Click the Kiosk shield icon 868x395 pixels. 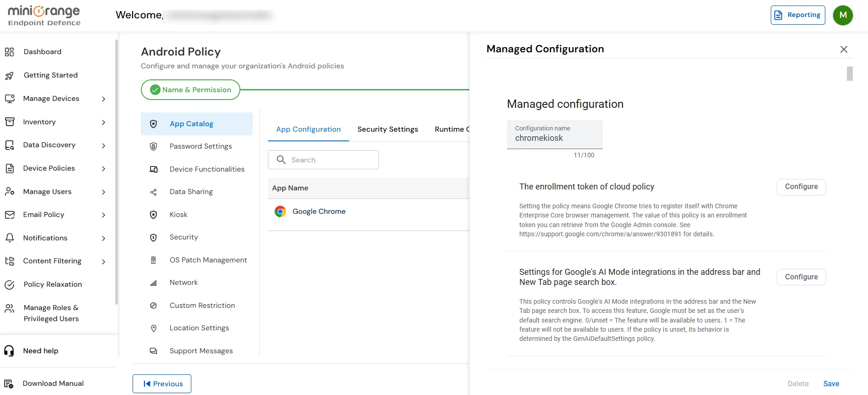154,215
